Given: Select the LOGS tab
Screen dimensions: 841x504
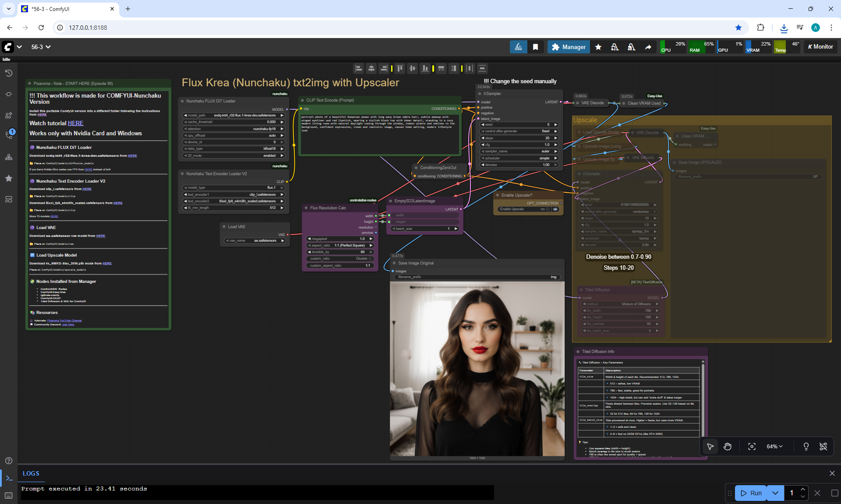Looking at the screenshot, I should [x=31, y=473].
